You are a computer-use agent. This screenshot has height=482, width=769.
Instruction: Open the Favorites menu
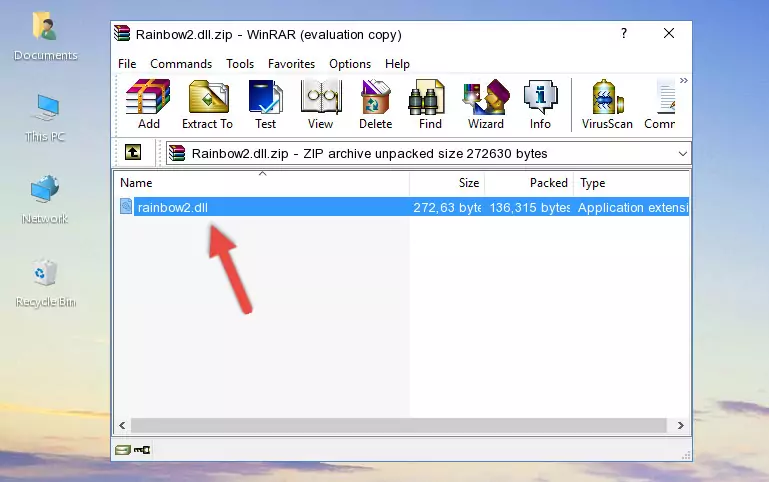pos(291,64)
